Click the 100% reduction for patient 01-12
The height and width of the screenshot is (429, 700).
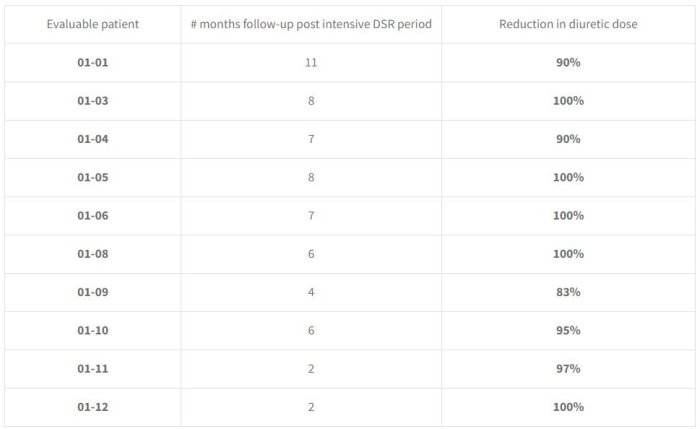567,407
